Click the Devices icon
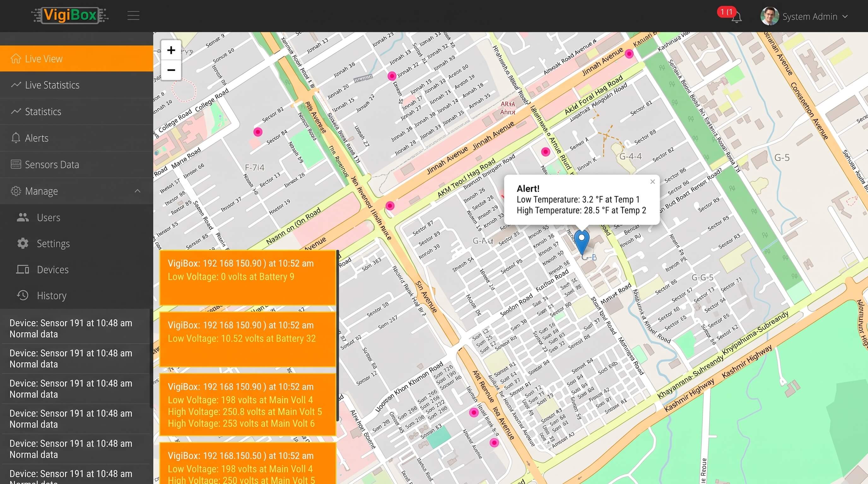Screen dimensions: 868x484 (x=23, y=269)
